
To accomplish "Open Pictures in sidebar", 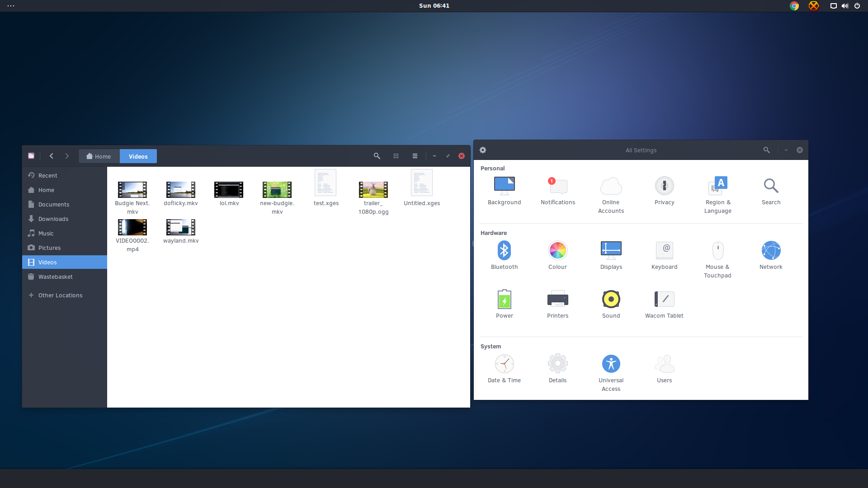I will click(65, 248).
